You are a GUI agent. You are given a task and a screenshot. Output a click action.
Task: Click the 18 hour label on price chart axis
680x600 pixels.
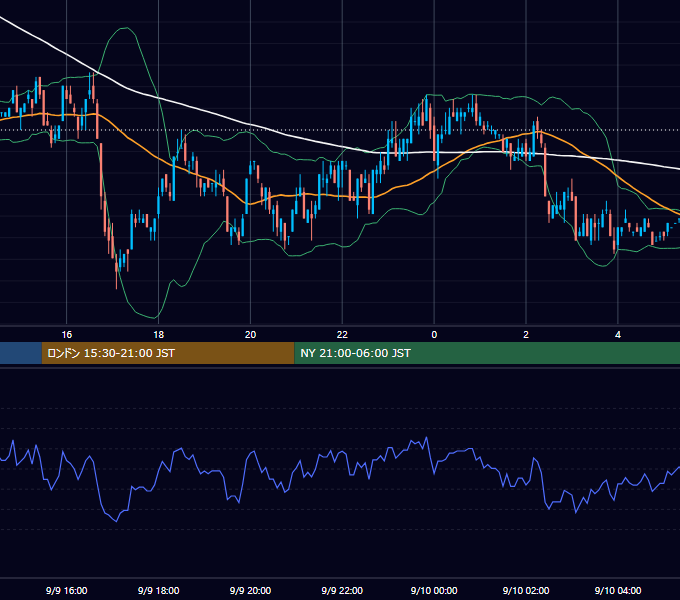point(158,335)
